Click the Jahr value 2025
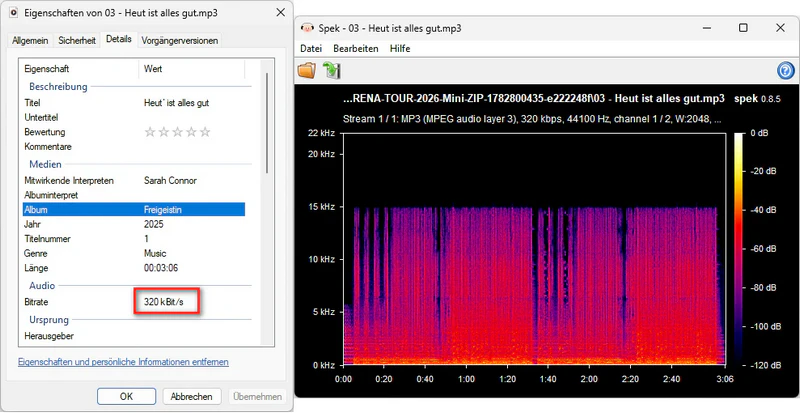This screenshot has width=800, height=413. tap(153, 224)
